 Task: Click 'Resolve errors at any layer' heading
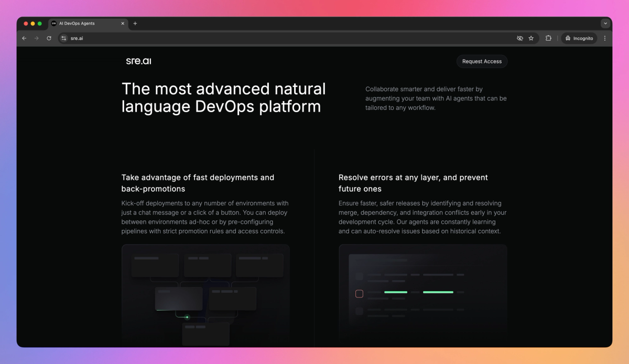coord(413,183)
